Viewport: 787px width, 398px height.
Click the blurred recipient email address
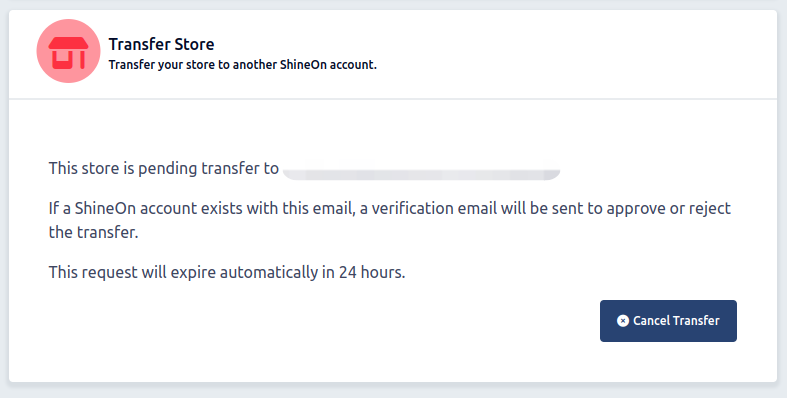pos(422,172)
